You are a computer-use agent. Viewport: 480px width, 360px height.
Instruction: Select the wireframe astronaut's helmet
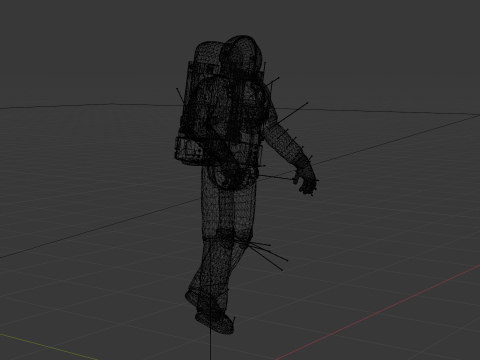tap(241, 56)
